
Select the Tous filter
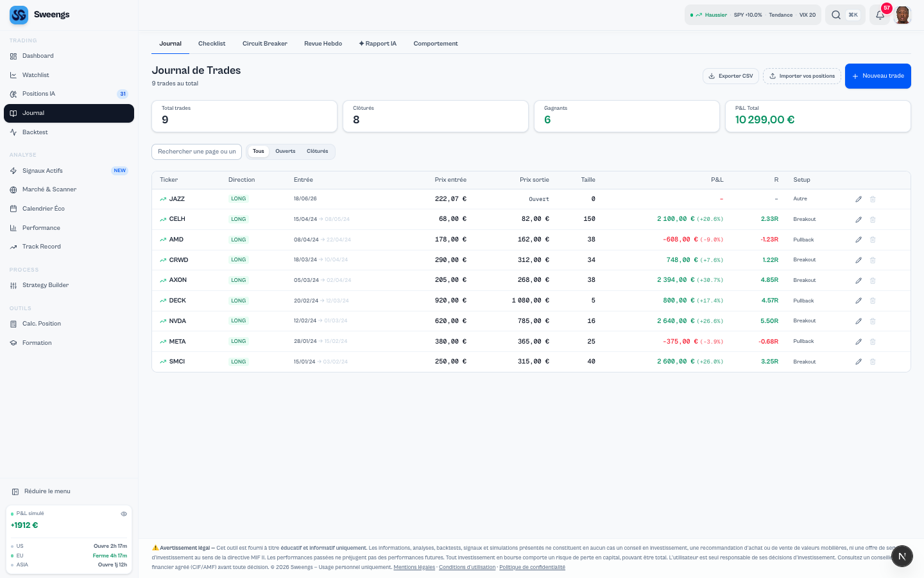pyautogui.click(x=259, y=152)
